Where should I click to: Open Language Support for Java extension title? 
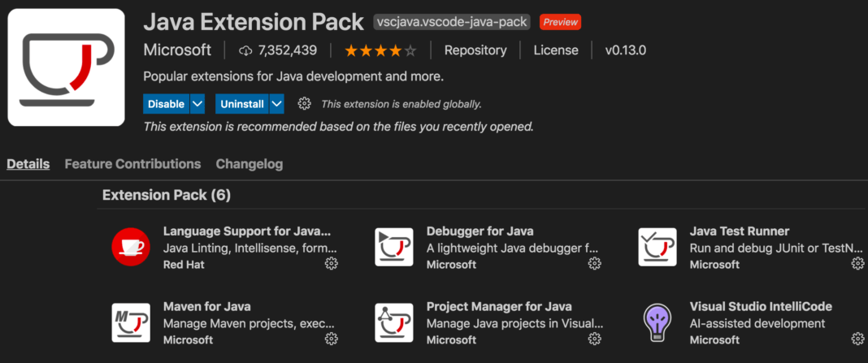pos(247,231)
